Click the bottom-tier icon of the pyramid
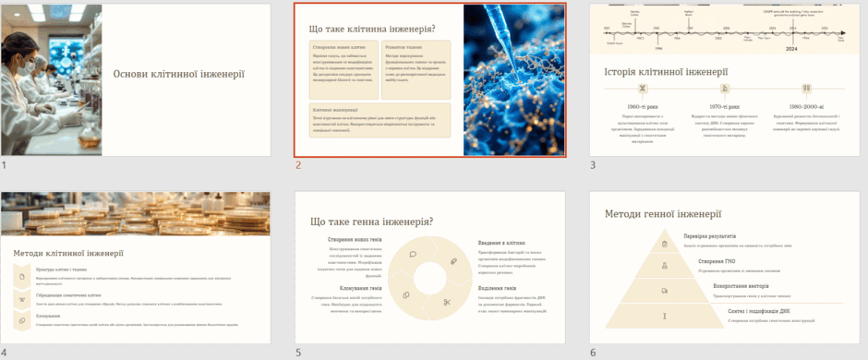868x360 pixels. 664,316
